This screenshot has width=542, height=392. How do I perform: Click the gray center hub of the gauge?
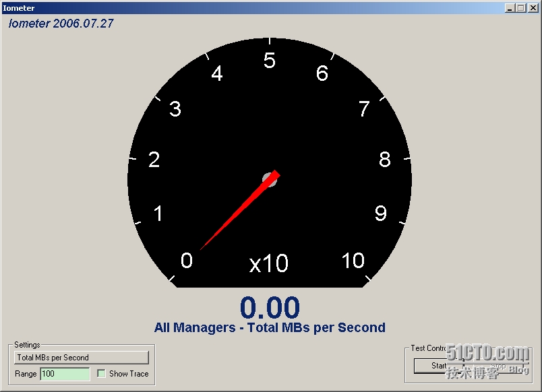point(270,180)
